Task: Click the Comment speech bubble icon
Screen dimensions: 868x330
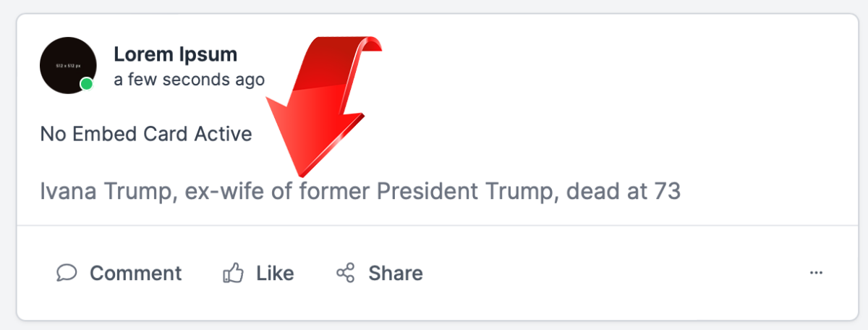Action: click(x=67, y=273)
